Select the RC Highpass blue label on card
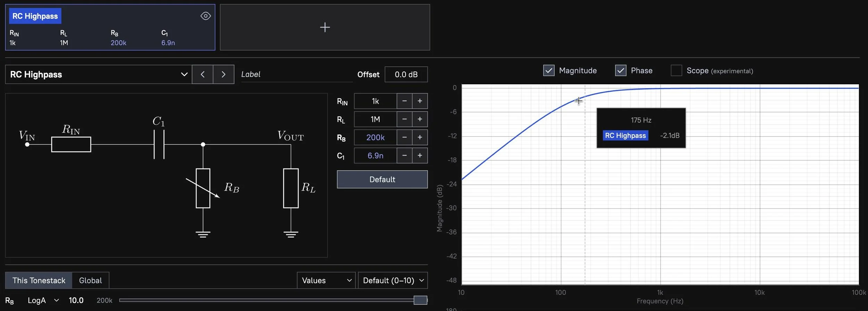Viewport: 868px width, 311px height. 35,16
